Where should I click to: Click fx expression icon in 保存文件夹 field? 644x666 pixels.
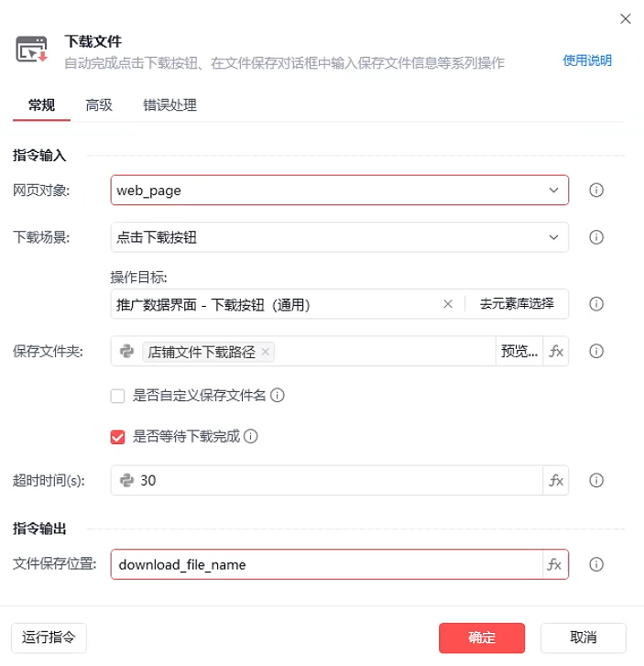[555, 351]
